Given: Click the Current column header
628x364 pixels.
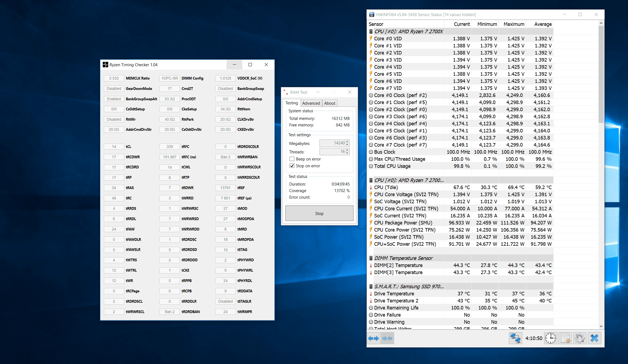Looking at the screenshot, I should pos(458,24).
